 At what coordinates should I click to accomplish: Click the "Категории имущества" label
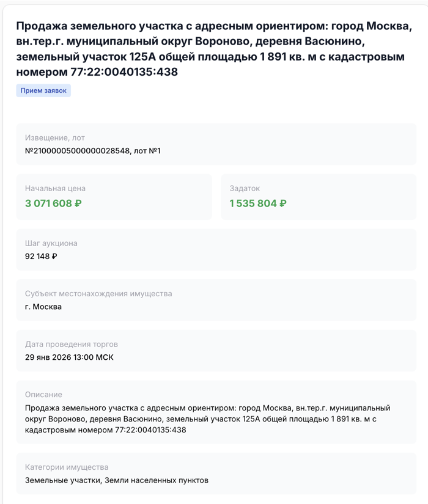coord(67,467)
